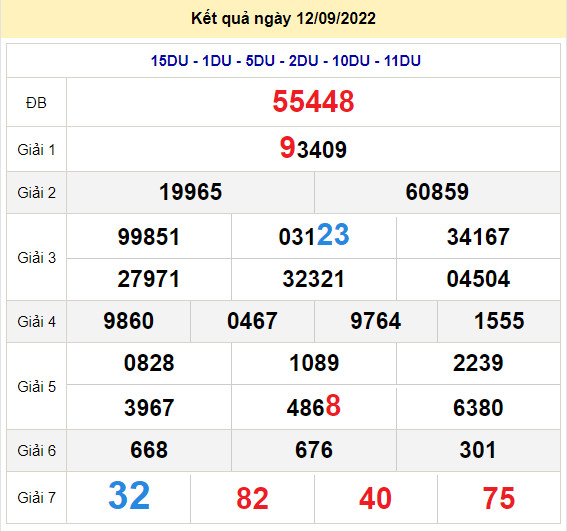Click the highlighted number 03123
This screenshot has width=567, height=531.
(x=314, y=235)
